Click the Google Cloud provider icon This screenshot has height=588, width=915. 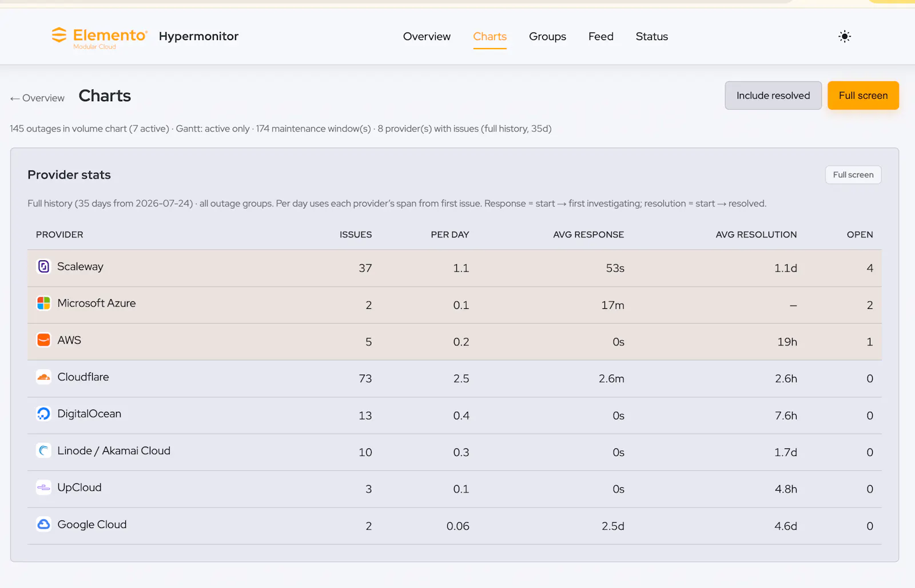pyautogui.click(x=43, y=525)
